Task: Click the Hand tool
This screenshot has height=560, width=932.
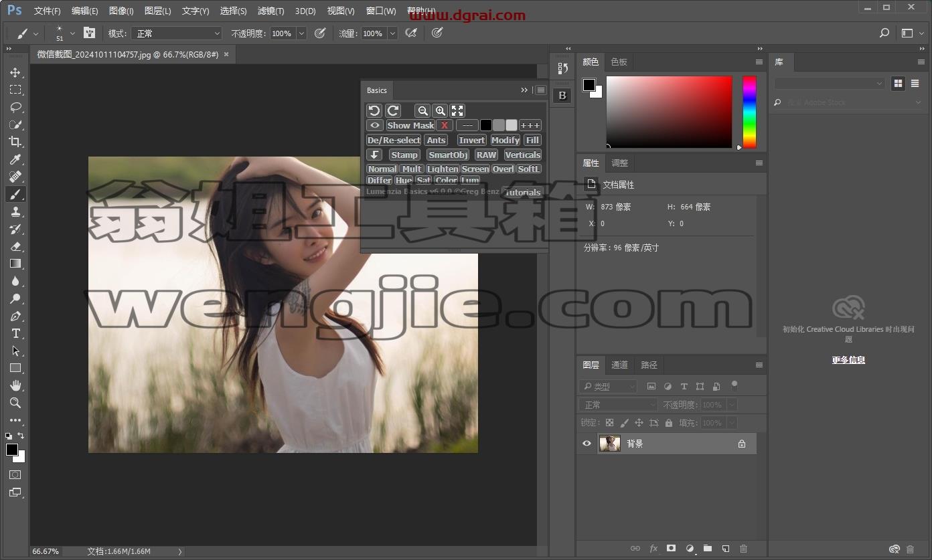Action: pos(15,385)
